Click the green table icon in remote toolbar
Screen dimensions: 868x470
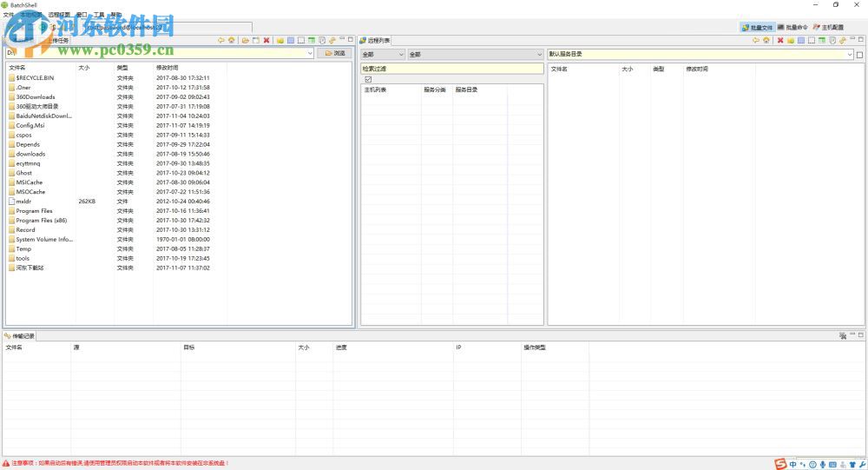[822, 41]
